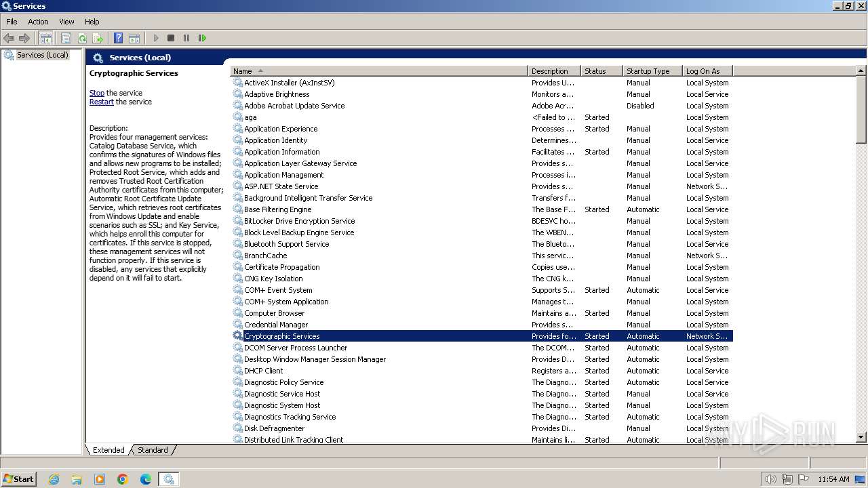Select the Computer Browser service row
868x488 pixels.
click(x=481, y=313)
